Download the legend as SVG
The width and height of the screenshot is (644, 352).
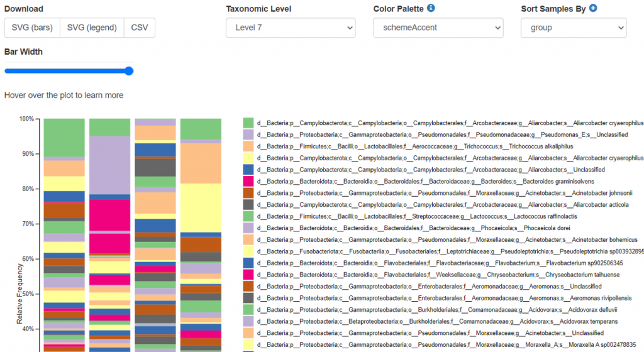(92, 28)
